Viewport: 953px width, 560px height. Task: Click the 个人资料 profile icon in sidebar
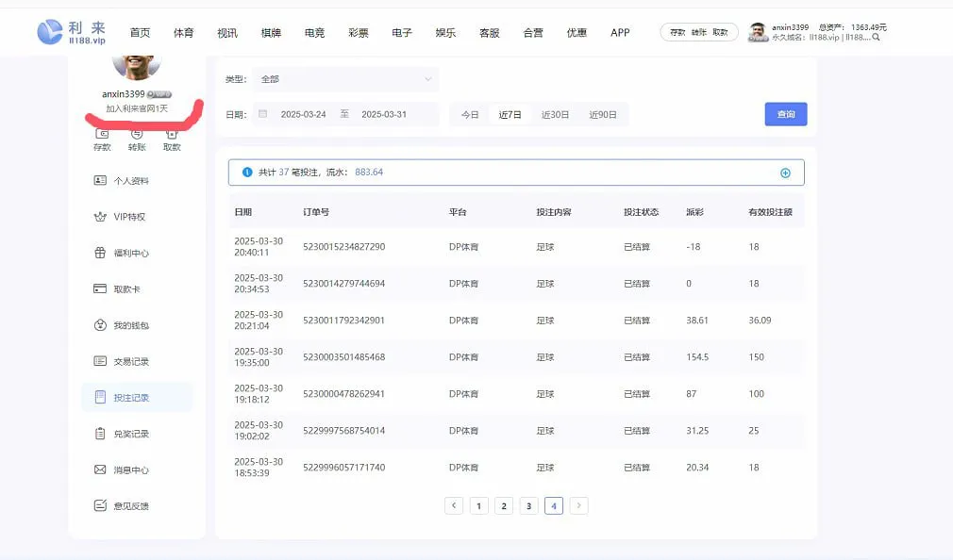[x=100, y=180]
